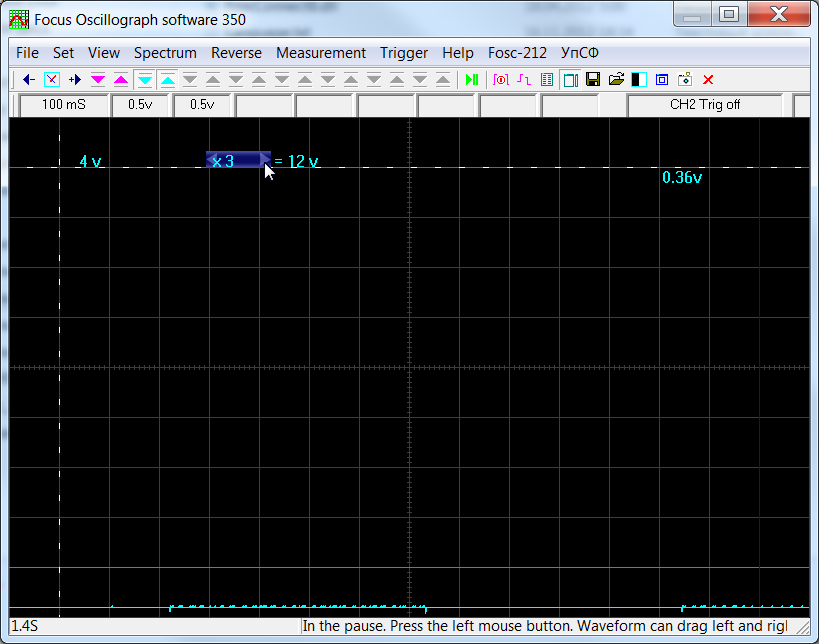Close the Focus Oscillograph window
Screen dimensions: 819x644
pyautogui.click(x=779, y=15)
